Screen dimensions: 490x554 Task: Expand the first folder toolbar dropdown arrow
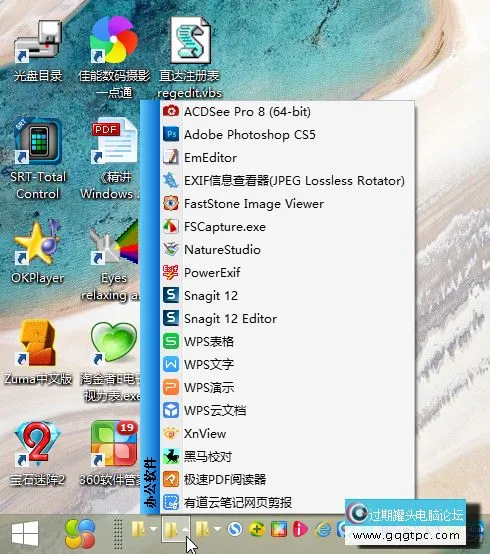(x=153, y=529)
